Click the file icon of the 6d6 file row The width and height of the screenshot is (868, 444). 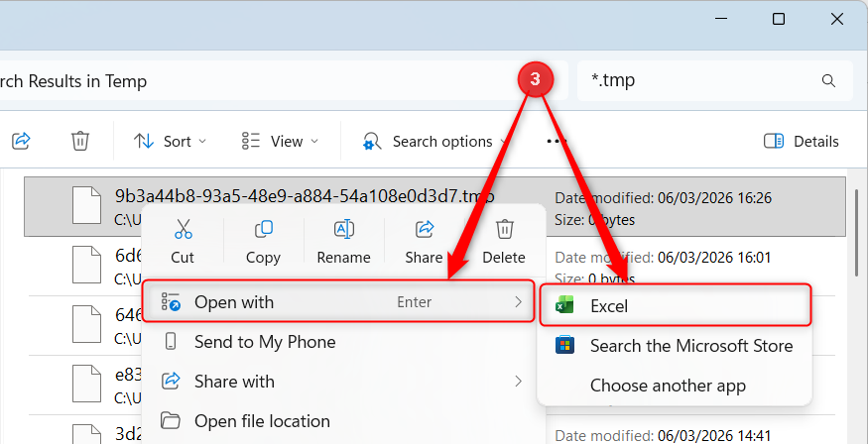click(87, 265)
